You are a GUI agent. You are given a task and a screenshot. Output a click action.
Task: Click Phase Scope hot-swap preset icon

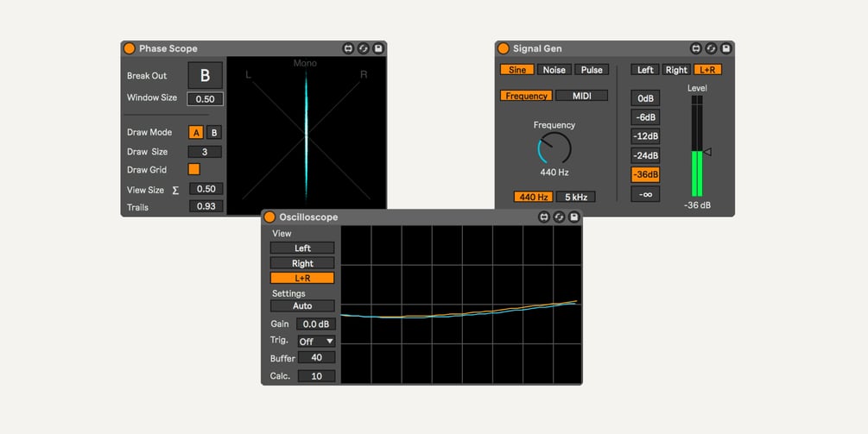click(363, 48)
